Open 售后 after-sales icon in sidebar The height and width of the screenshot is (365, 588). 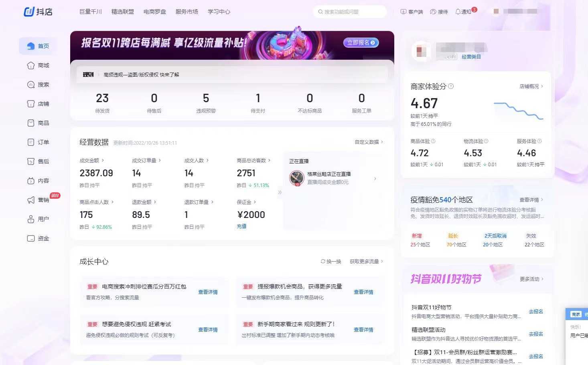(x=31, y=161)
